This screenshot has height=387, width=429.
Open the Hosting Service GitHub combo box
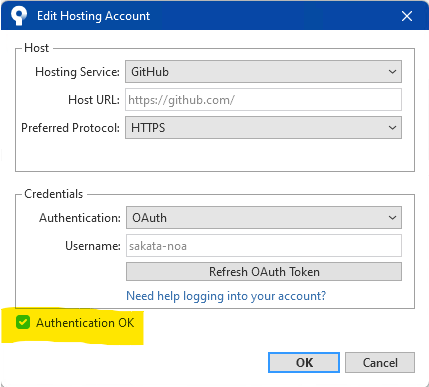[x=263, y=71]
